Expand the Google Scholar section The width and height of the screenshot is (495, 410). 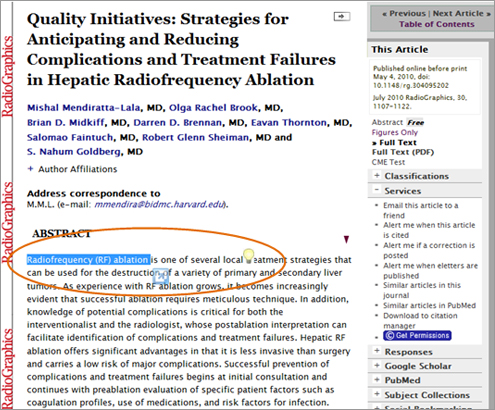pyautogui.click(x=377, y=365)
